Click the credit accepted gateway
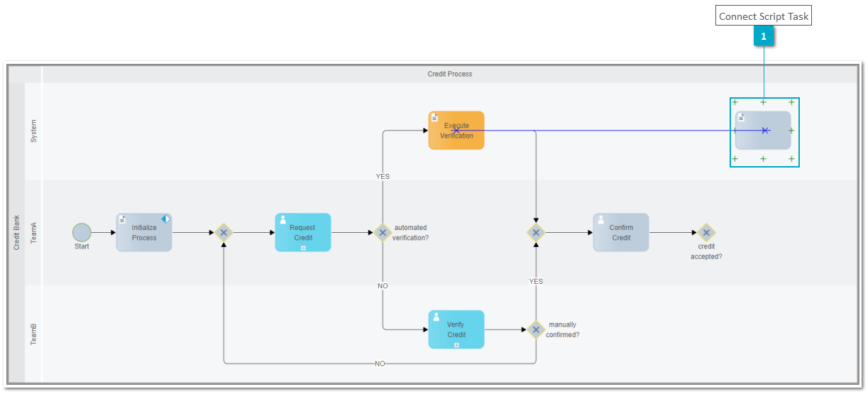Screen dimensions: 868x394 [705, 232]
